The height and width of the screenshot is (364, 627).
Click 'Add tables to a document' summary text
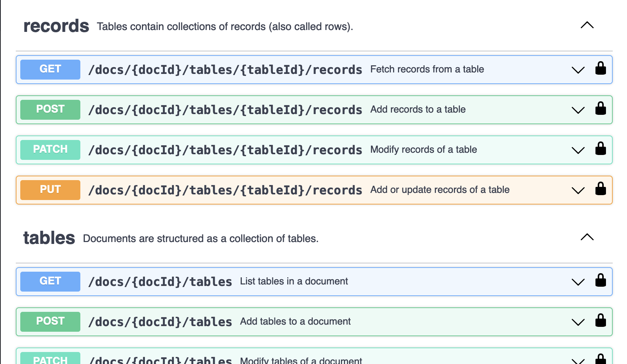[295, 321]
